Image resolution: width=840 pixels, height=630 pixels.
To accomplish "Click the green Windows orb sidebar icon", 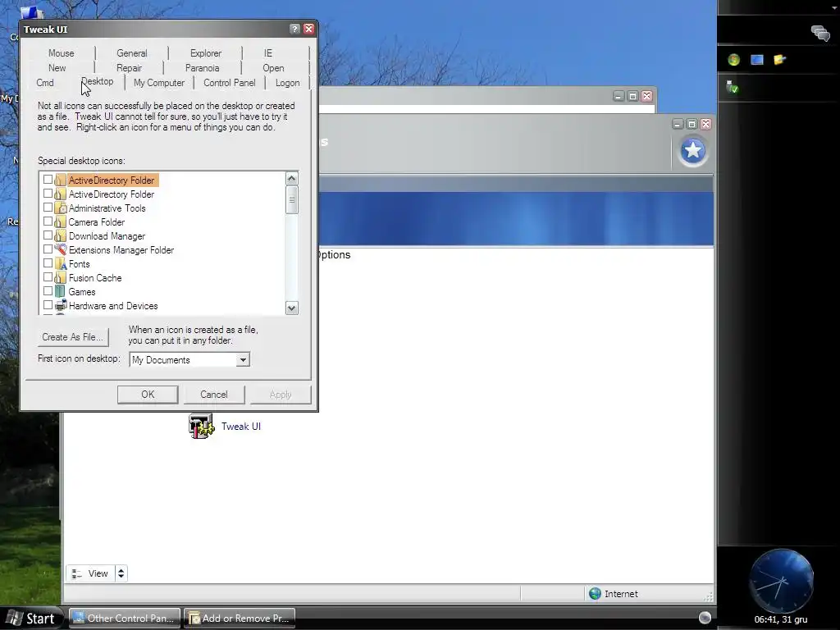I will click(733, 59).
